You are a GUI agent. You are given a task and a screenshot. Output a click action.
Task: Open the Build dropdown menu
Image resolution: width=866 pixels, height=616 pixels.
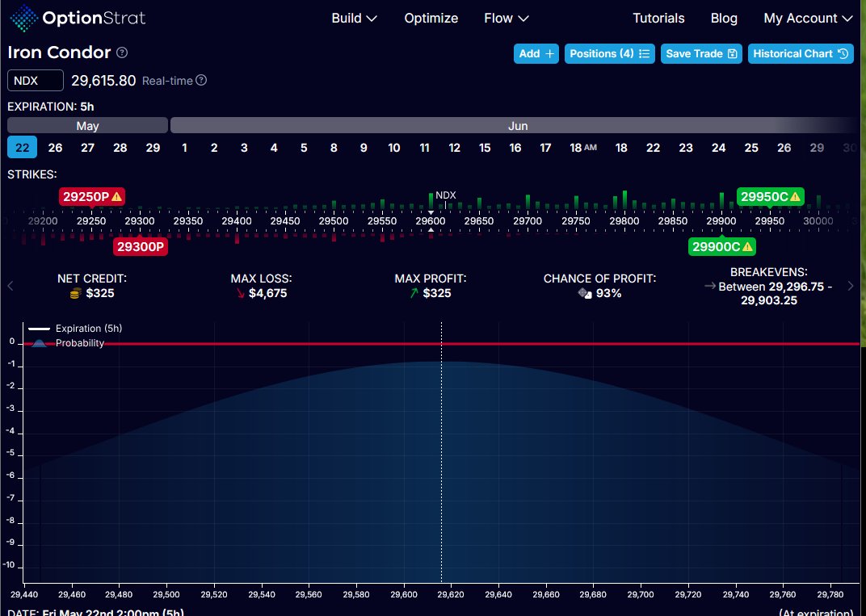coord(354,19)
